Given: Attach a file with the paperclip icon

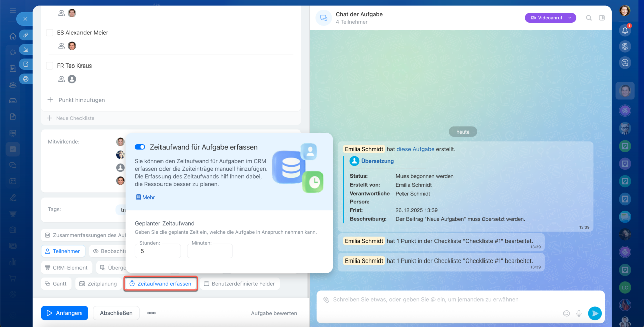Looking at the screenshot, I should [326, 299].
